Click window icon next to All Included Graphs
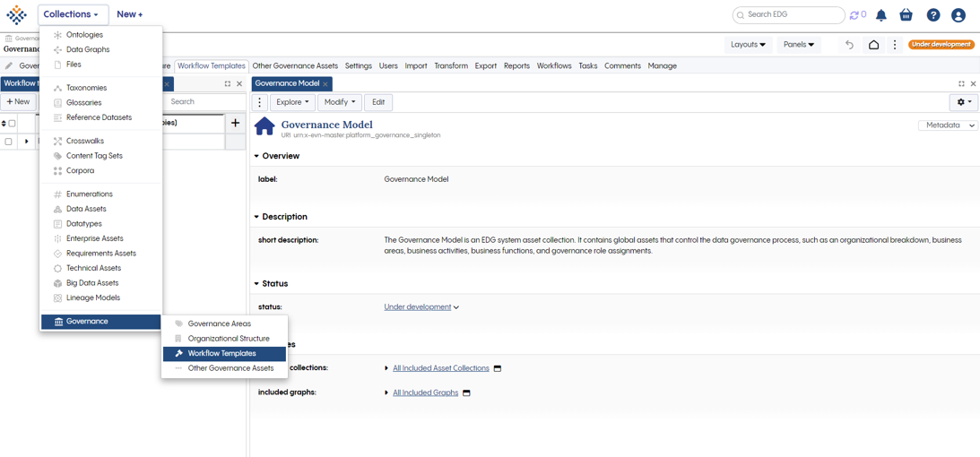 pos(466,393)
